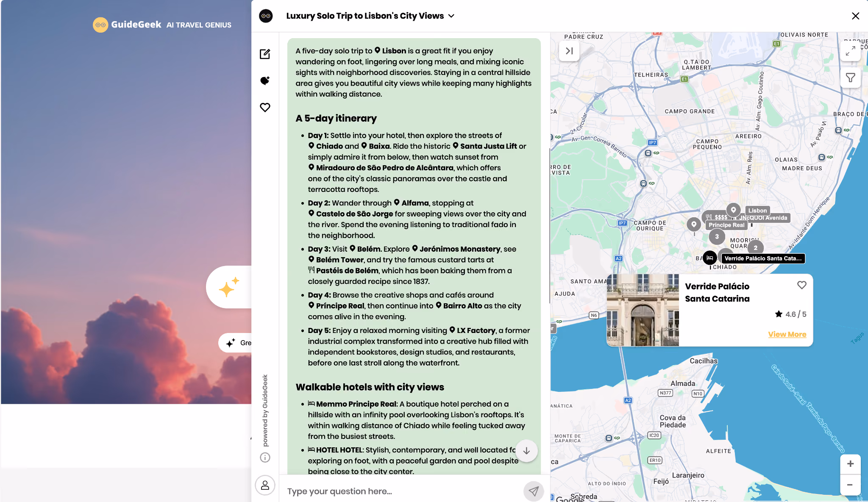Viewport: 868px width, 502px height.
Task: Open the Bairro Alto location link
Action: pos(459,306)
